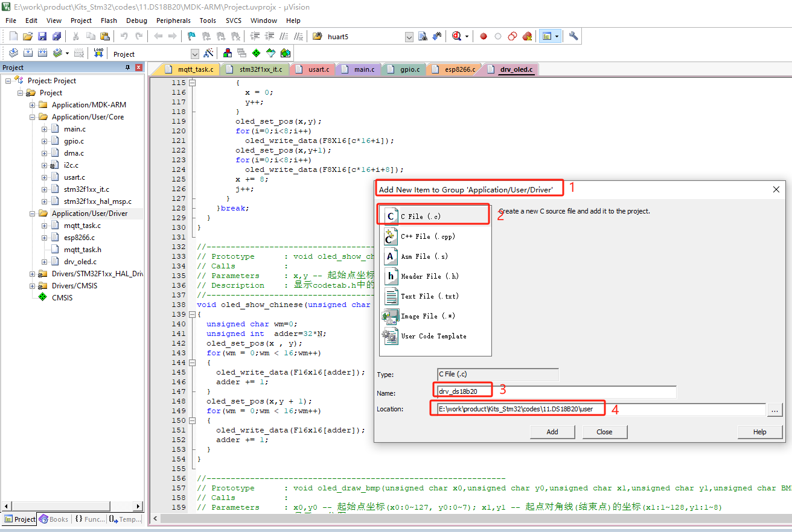Collapse the for-loop fold at line 144
Viewport: 792px width, 532px height.
(193, 363)
